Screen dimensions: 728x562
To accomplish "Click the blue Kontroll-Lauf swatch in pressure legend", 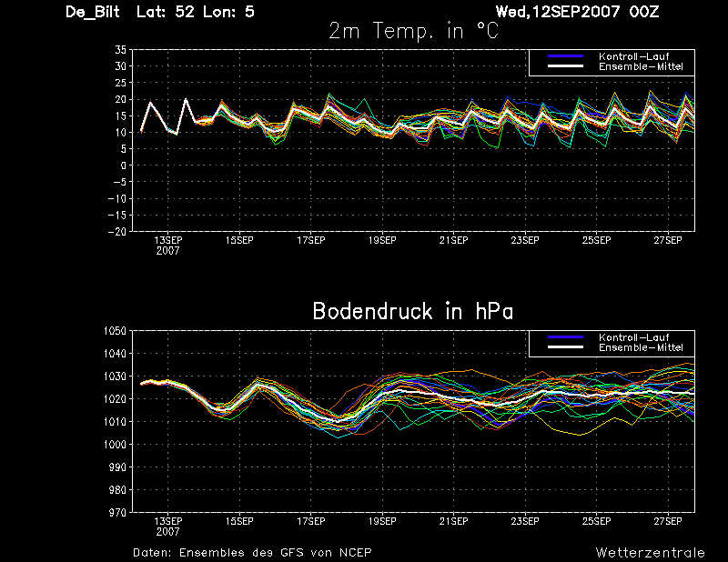I will [565, 337].
